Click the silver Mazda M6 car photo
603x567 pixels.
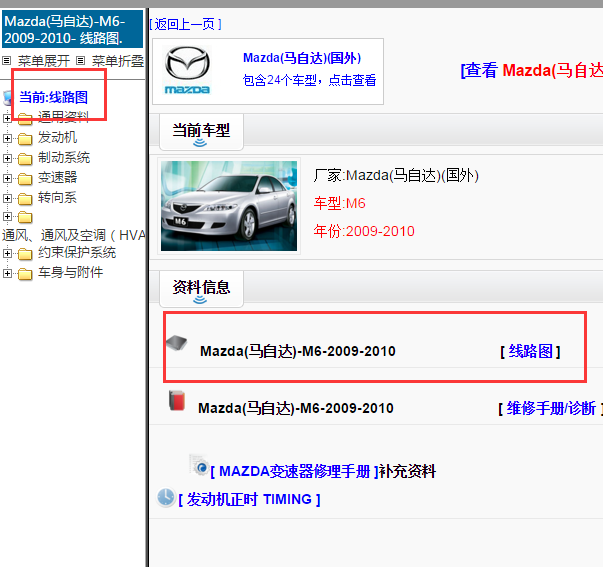229,206
